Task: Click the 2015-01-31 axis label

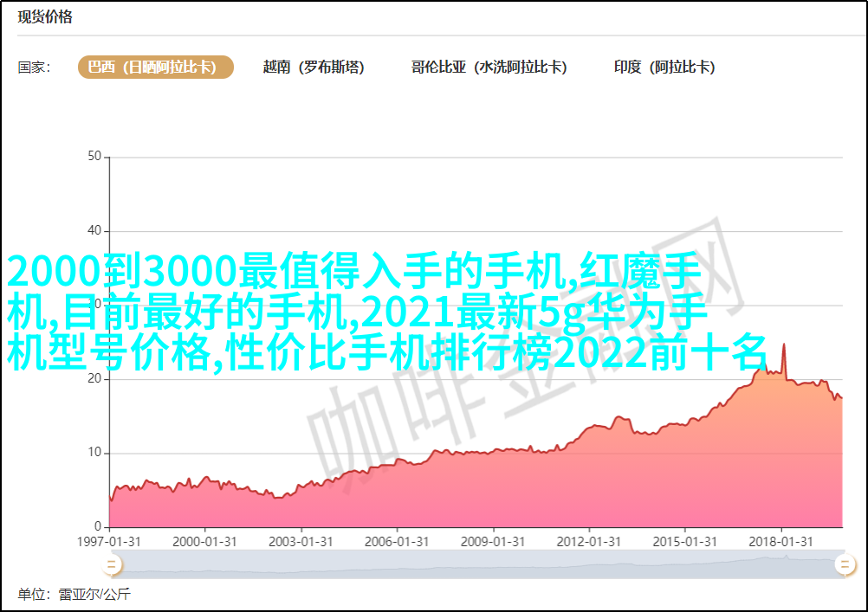Action: pyautogui.click(x=685, y=542)
